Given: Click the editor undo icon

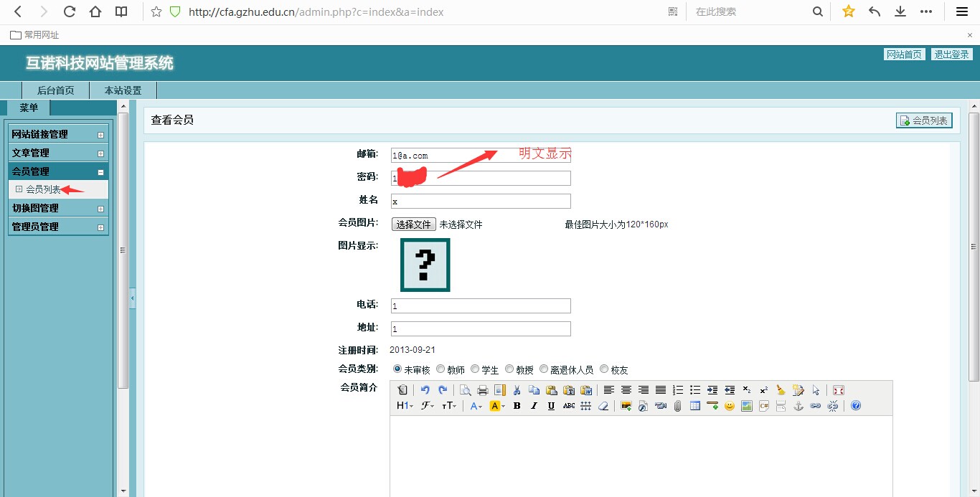Looking at the screenshot, I should click(x=425, y=390).
